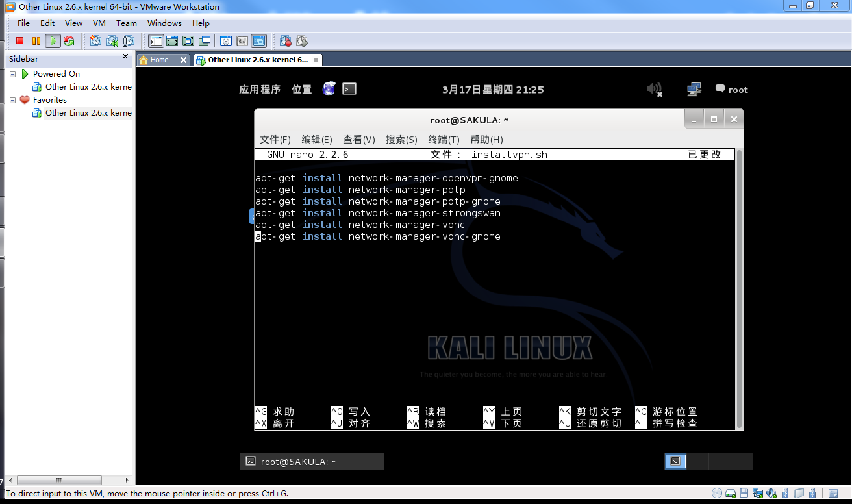Image resolution: width=852 pixels, height=504 pixels.
Task: Select the VM listed under Favorites
Action: tap(82, 113)
